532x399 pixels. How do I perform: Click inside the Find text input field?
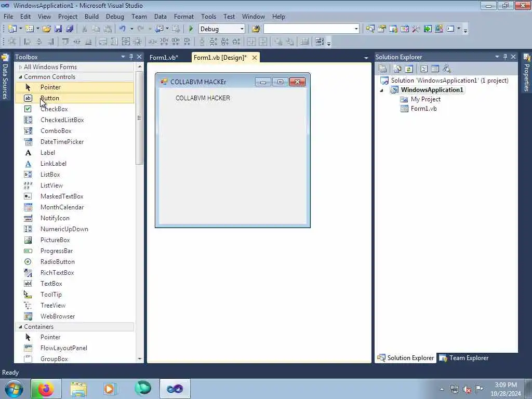pos(309,29)
